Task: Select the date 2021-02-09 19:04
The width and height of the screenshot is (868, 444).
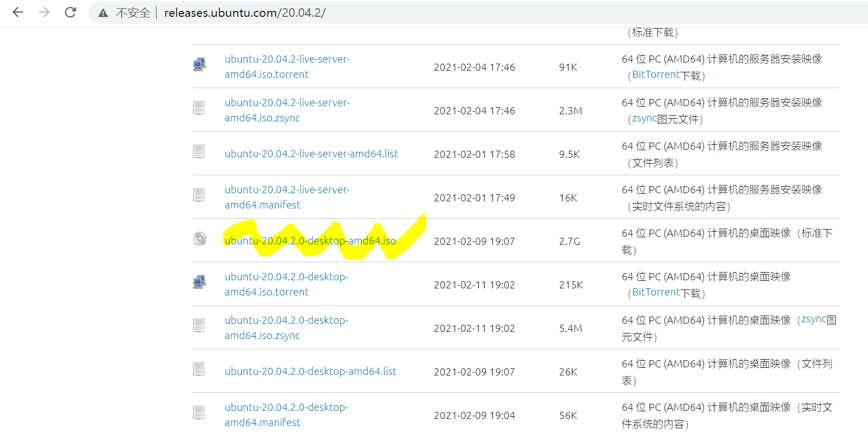Action: 474,415
